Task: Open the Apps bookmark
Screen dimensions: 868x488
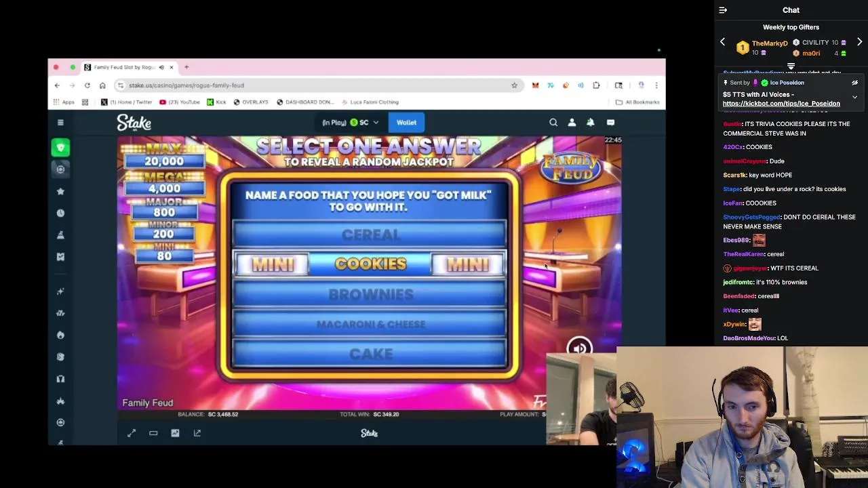Action: 64,102
